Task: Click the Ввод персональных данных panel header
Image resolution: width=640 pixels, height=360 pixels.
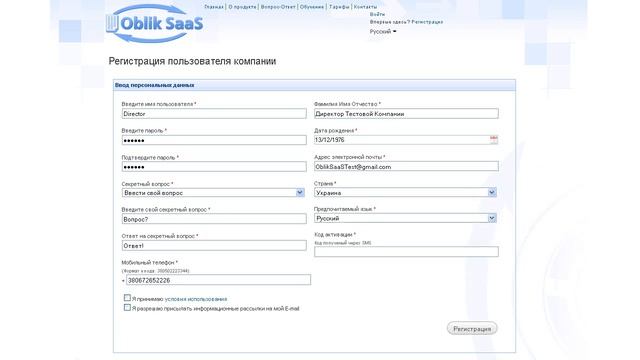Action: [314, 85]
